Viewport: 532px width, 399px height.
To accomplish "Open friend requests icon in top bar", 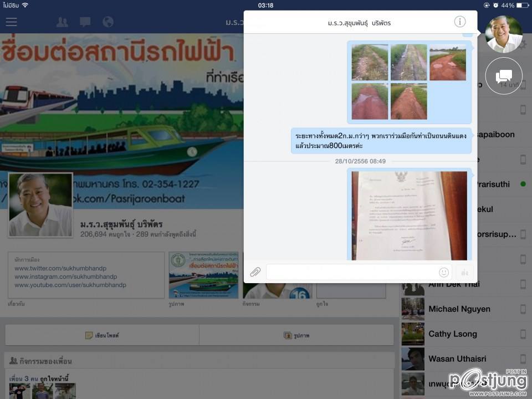I will 62,22.
